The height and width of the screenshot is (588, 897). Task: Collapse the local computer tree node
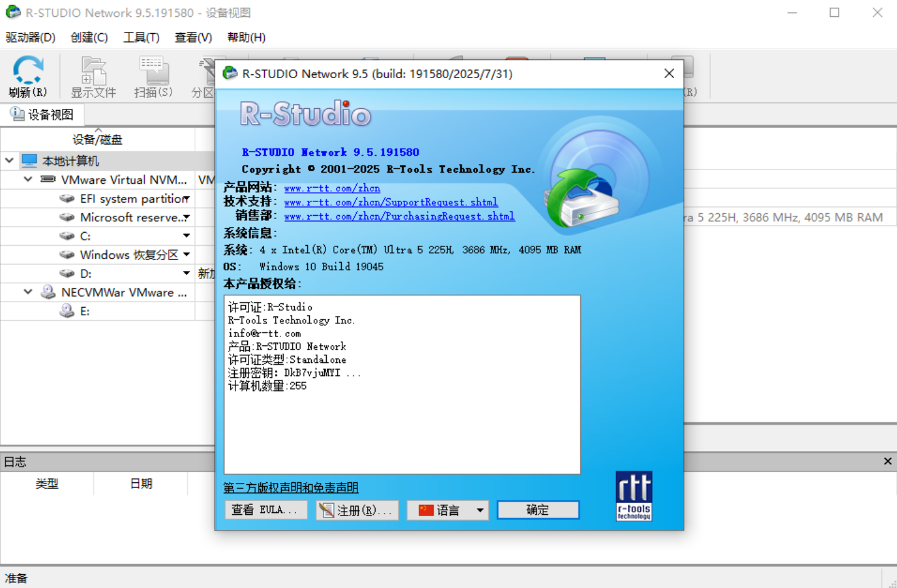click(x=9, y=161)
